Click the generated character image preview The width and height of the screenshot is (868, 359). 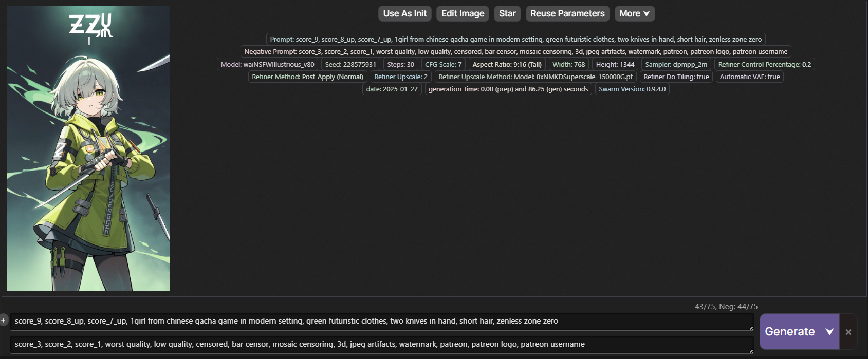click(x=88, y=148)
